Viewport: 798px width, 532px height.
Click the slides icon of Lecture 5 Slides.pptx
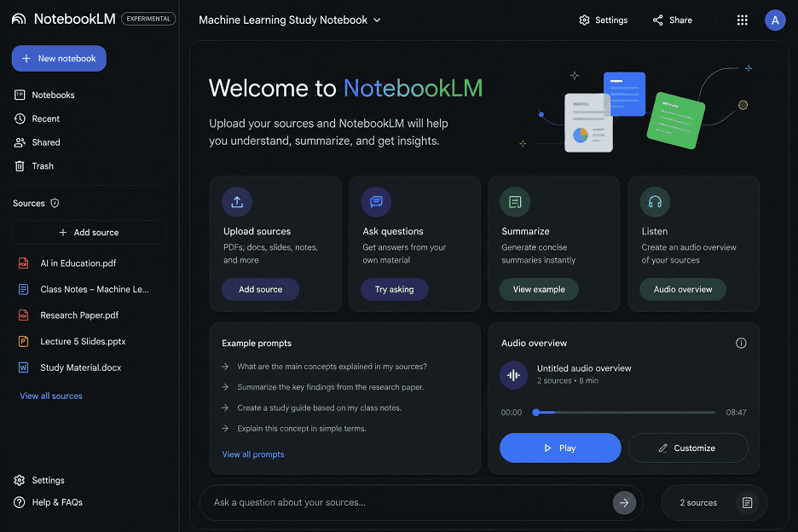click(23, 341)
